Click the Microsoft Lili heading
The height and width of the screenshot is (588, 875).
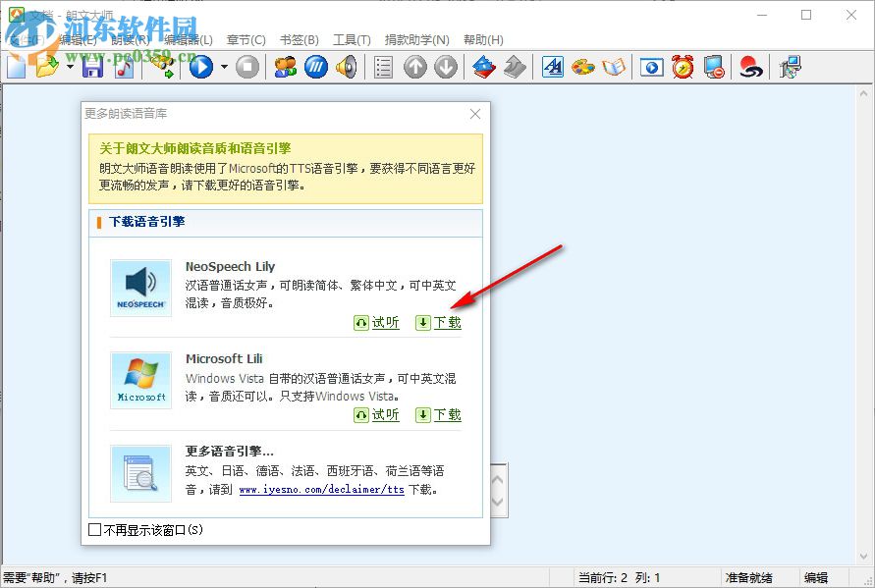pos(224,358)
